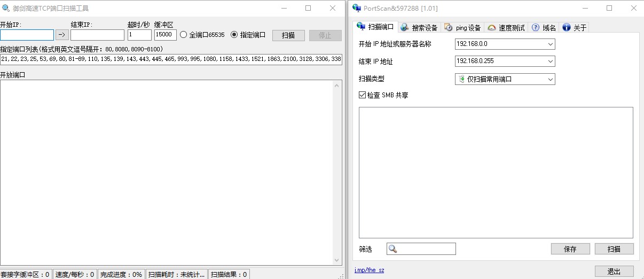Switch to the 速度测试 tab
The height and width of the screenshot is (279, 644).
click(506, 28)
